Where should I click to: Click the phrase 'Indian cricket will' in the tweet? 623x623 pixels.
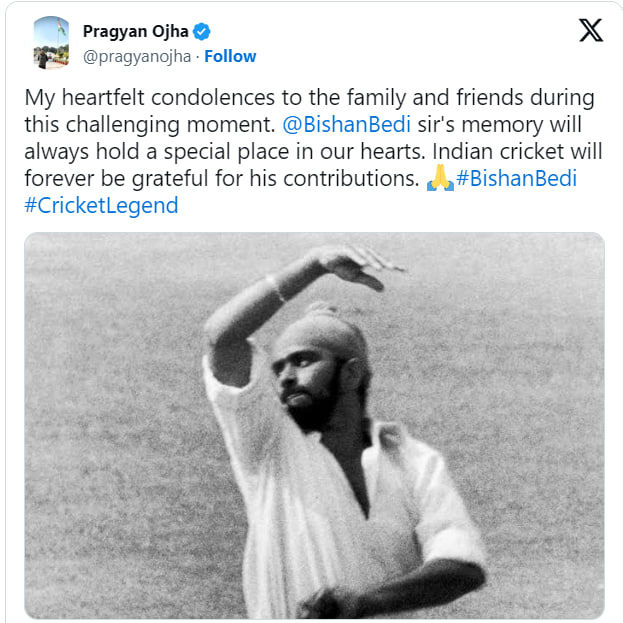click(517, 151)
